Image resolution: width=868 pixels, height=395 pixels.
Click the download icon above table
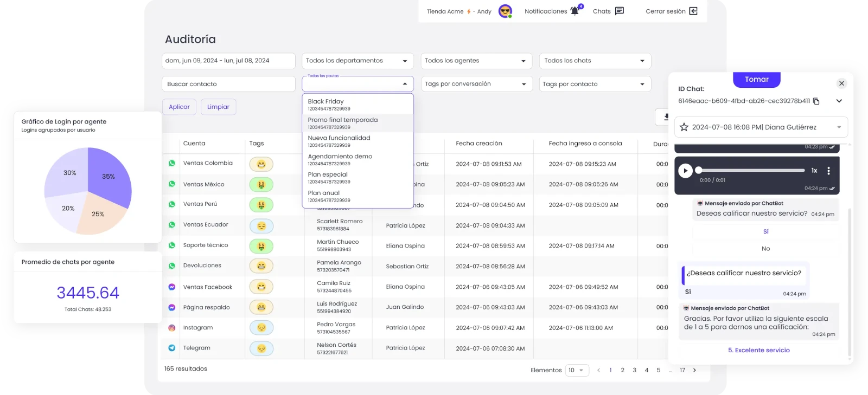coord(666,116)
